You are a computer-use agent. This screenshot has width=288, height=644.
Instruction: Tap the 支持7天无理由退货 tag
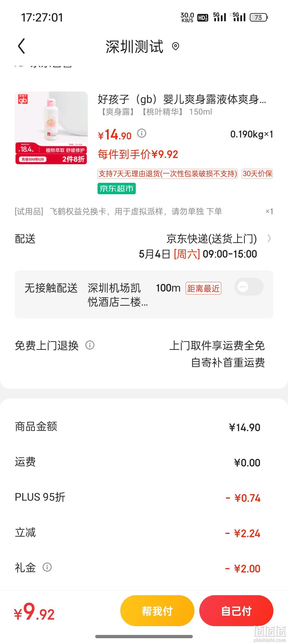(x=167, y=174)
